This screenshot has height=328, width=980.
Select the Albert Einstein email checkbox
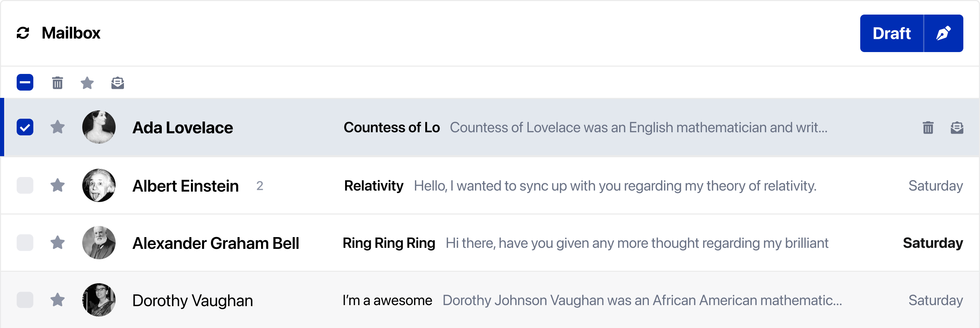tap(25, 185)
